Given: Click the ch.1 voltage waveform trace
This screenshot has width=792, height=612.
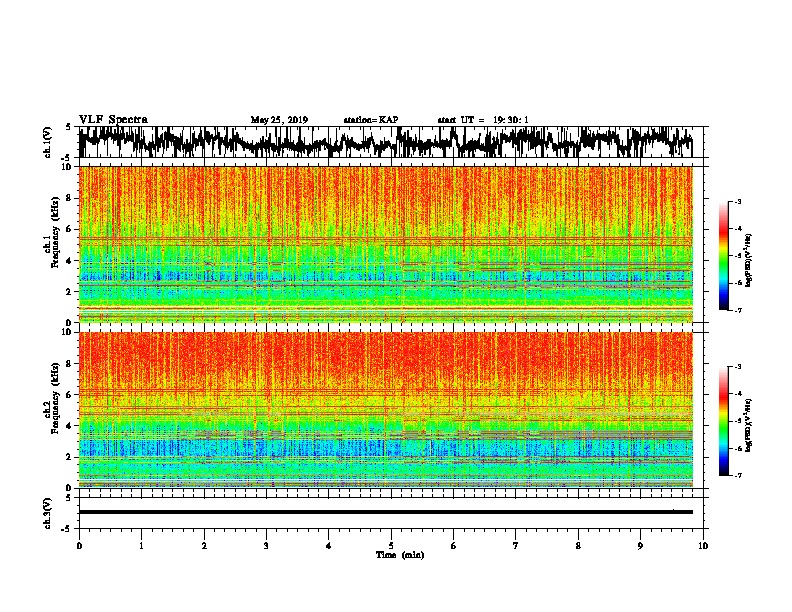Looking at the screenshot, I should [385, 142].
